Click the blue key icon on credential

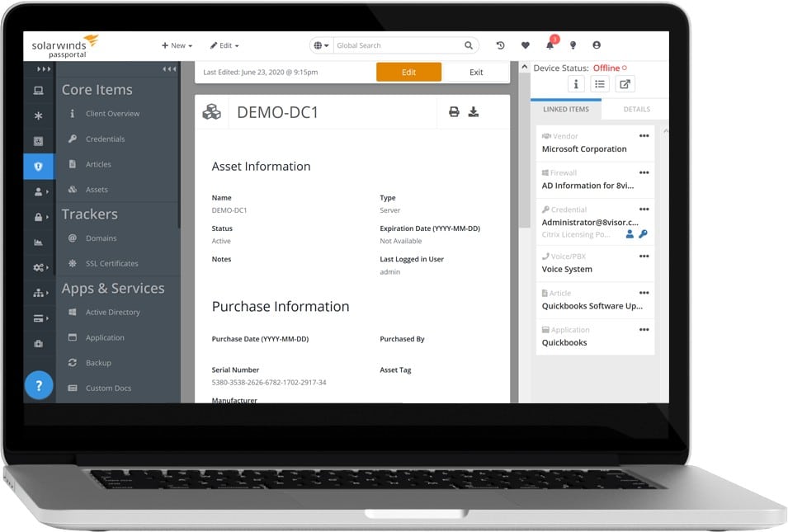tap(643, 234)
